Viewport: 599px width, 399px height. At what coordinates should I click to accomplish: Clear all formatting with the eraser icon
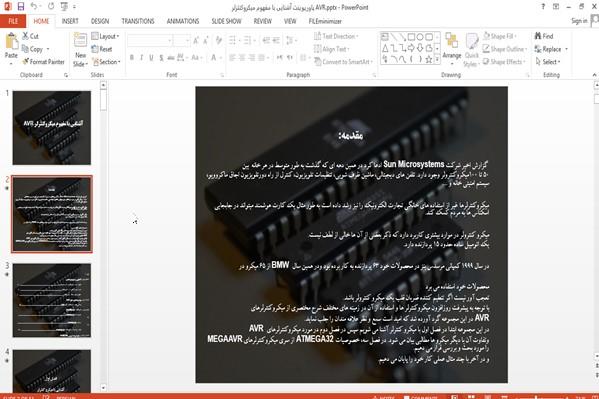tap(219, 40)
